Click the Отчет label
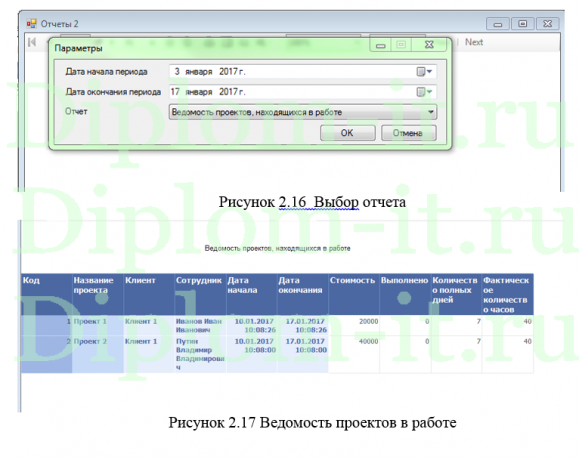This screenshot has height=460, width=579. coord(76,111)
